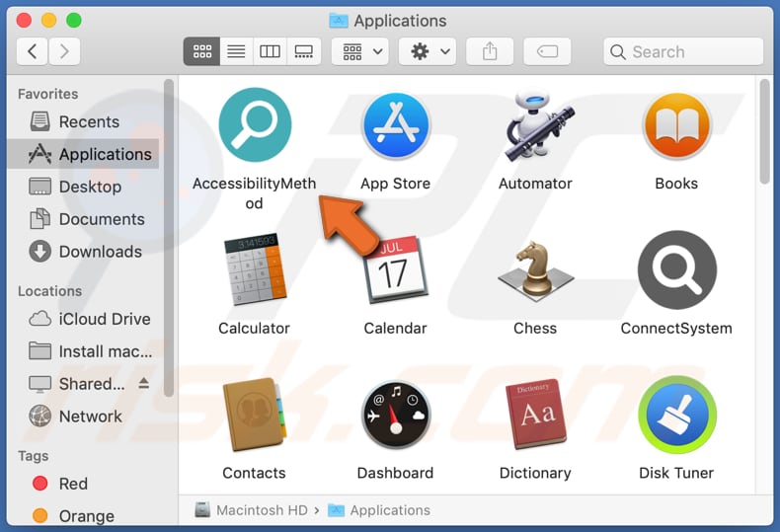The width and height of the screenshot is (780, 532).
Task: Select the Calculator app icon
Action: coord(255,269)
